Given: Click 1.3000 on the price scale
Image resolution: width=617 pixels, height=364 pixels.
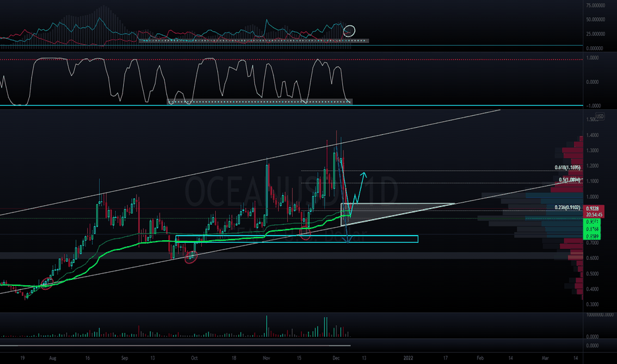Looking at the screenshot, I should click(x=593, y=150).
